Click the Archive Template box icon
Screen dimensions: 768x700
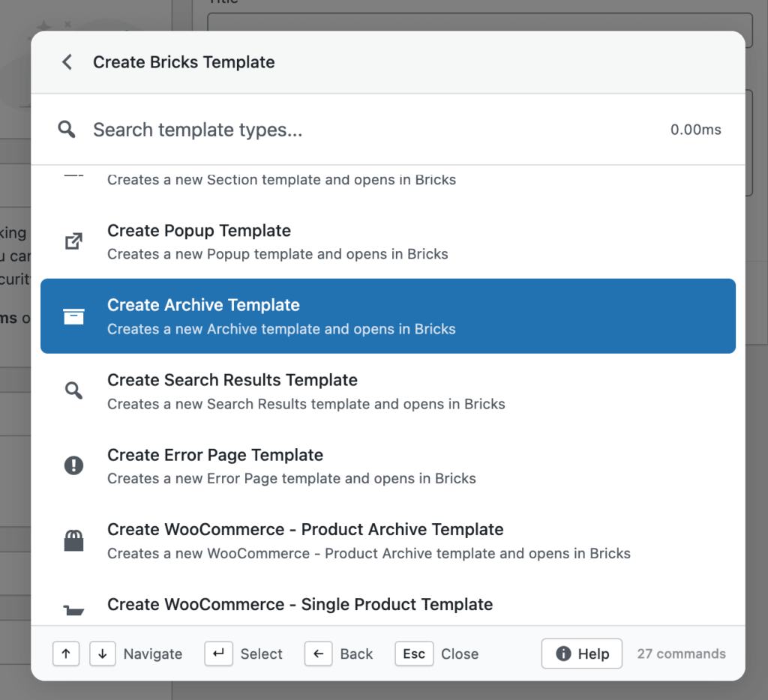click(x=73, y=316)
